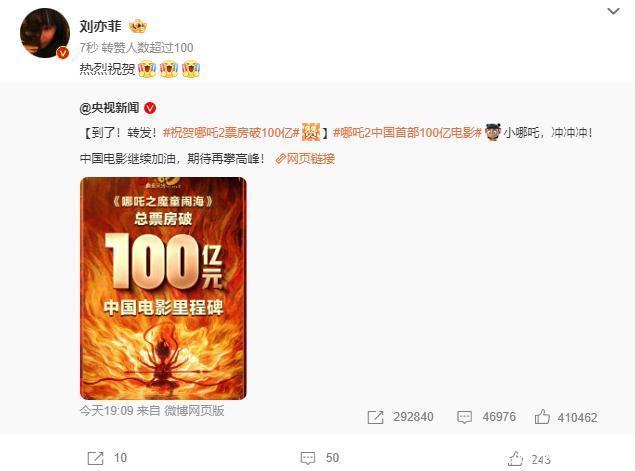Open 刘亦菲's profile avatar
The height and width of the screenshot is (471, 635).
coord(45,33)
